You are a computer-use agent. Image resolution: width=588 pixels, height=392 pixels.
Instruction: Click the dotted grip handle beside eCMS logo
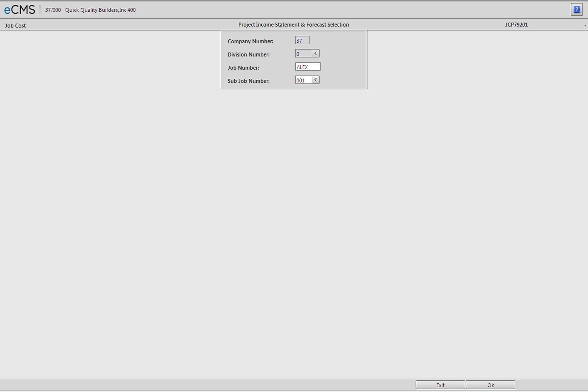pos(40,10)
